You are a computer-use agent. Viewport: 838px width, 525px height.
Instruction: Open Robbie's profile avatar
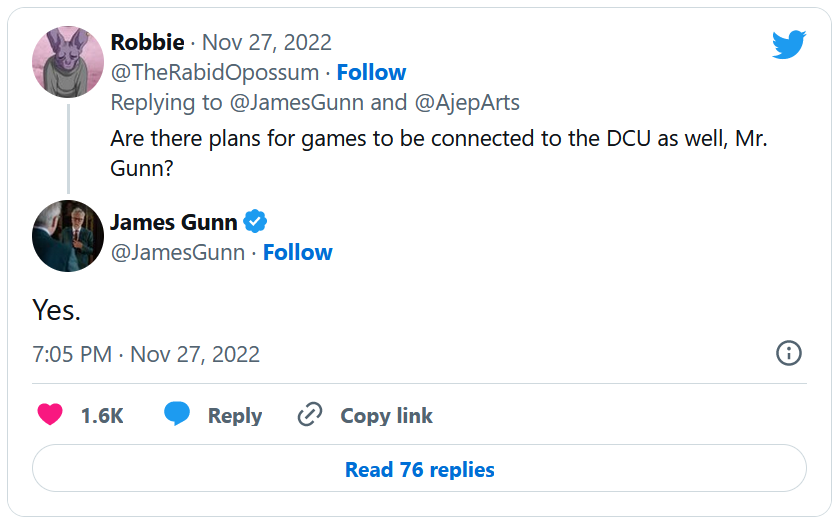68,62
